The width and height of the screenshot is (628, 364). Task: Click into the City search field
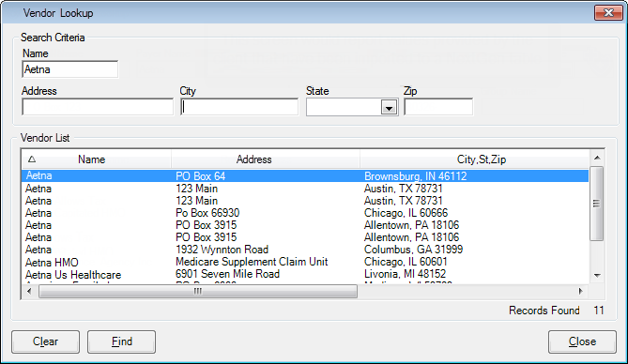[x=239, y=107]
